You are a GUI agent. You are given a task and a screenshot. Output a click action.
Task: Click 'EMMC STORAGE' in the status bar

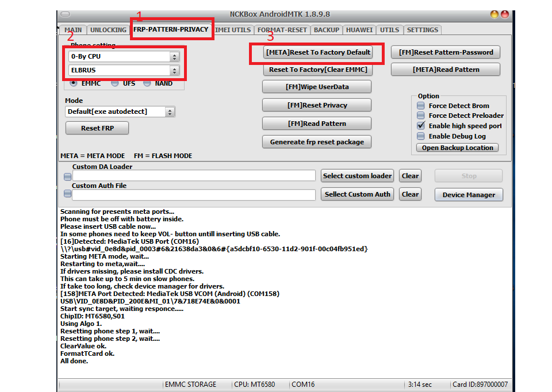coord(190,385)
